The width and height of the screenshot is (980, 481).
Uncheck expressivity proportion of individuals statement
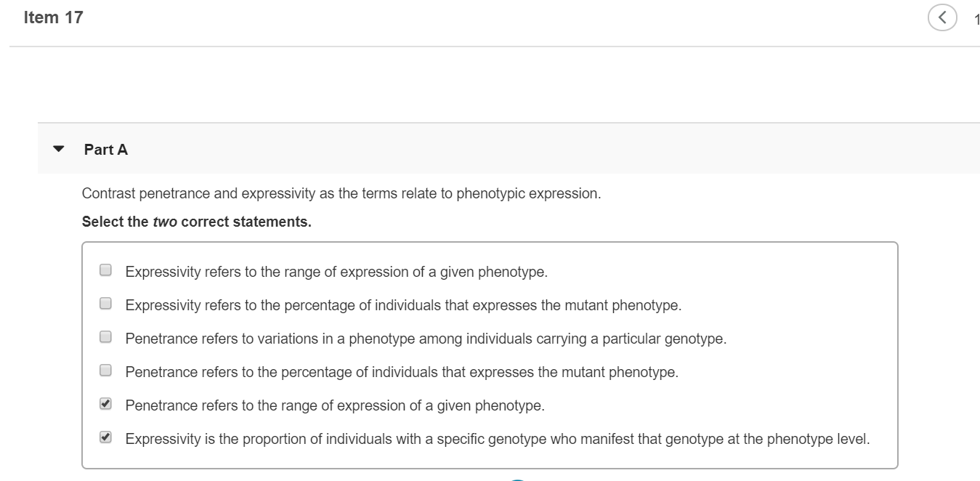(x=105, y=437)
